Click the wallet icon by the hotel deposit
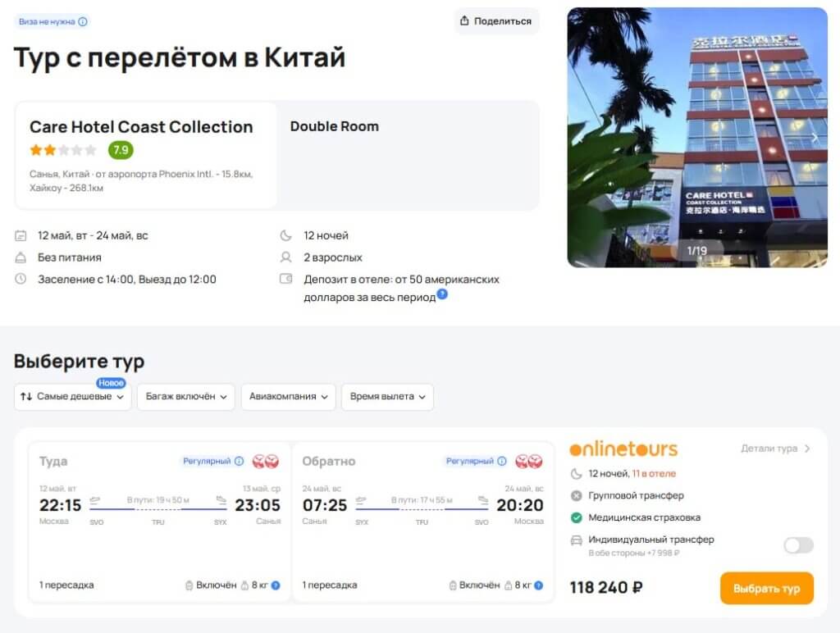Screen dimensions: 840x633 286,279
